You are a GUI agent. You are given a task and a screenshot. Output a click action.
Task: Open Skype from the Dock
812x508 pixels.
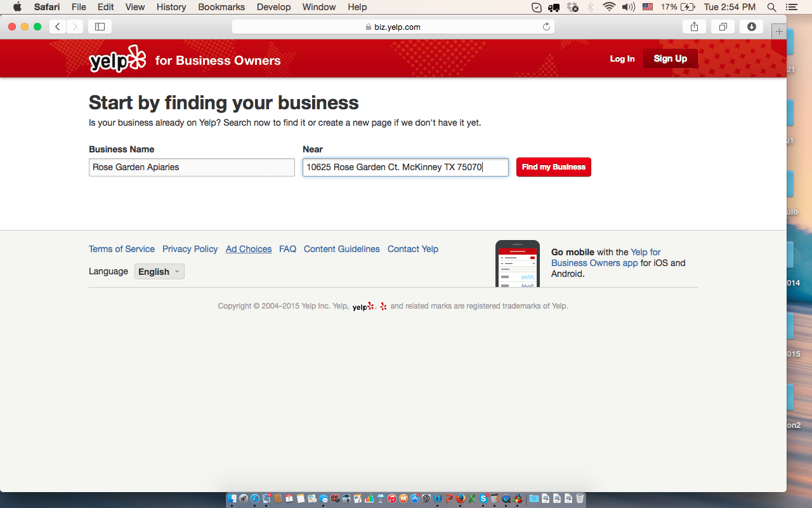[483, 498]
